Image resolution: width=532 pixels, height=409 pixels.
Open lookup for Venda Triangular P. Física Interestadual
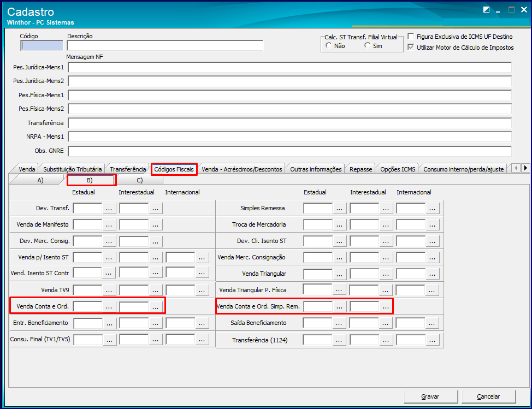tap(385, 291)
